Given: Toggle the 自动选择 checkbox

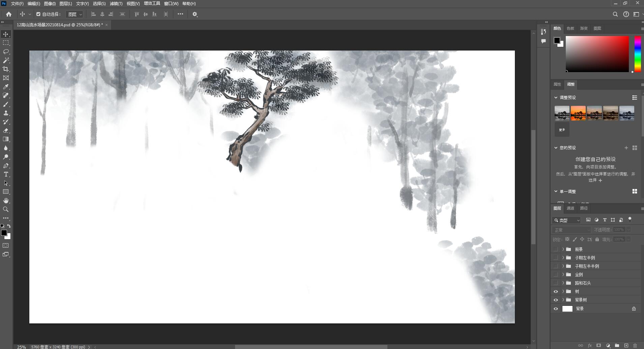Looking at the screenshot, I should click(x=38, y=14).
